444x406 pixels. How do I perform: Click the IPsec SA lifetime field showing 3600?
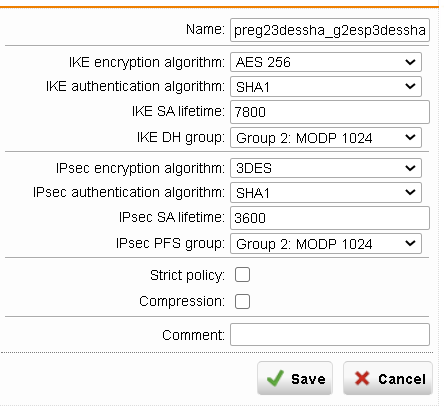[x=330, y=218]
